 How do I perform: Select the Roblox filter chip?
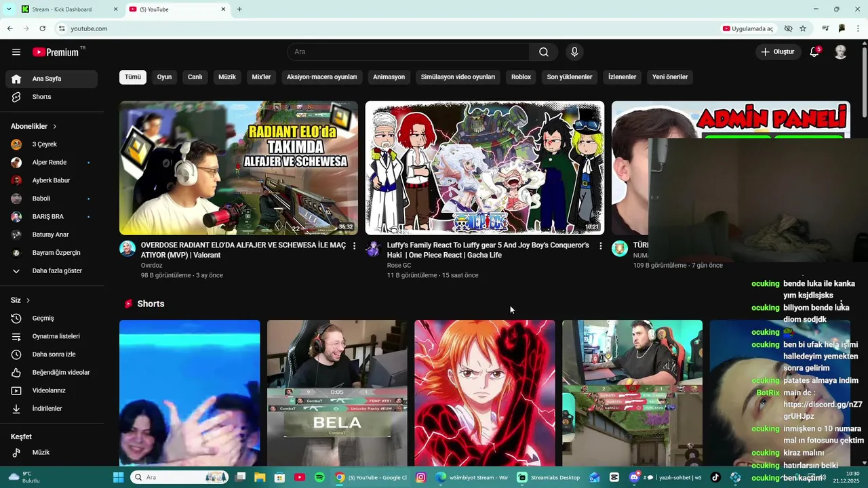(521, 77)
